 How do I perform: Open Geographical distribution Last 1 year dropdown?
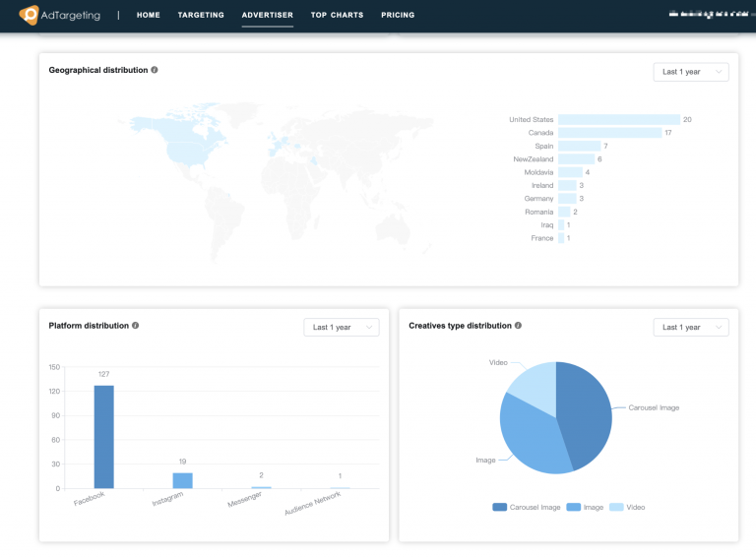[x=691, y=72]
